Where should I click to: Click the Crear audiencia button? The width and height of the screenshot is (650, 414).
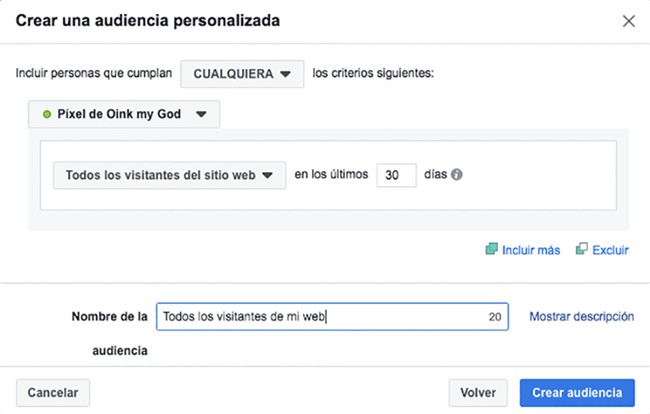pyautogui.click(x=577, y=393)
